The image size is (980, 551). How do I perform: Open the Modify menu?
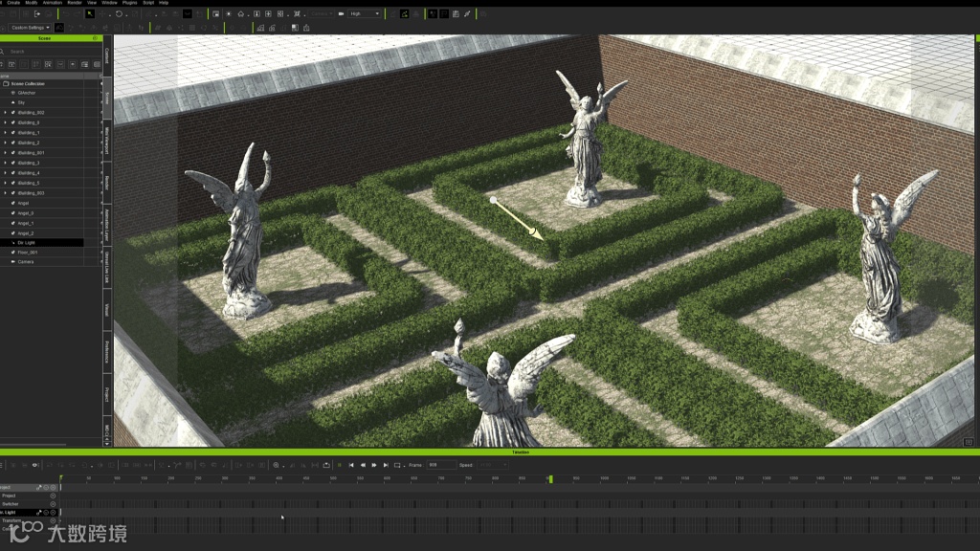click(x=31, y=3)
